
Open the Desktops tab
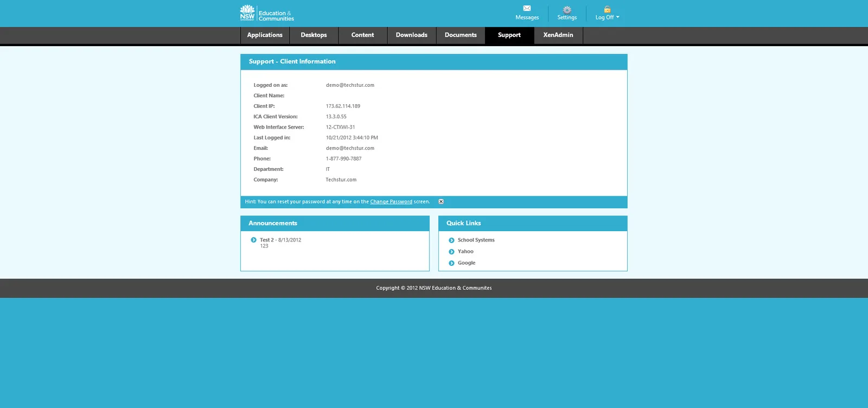pos(314,35)
